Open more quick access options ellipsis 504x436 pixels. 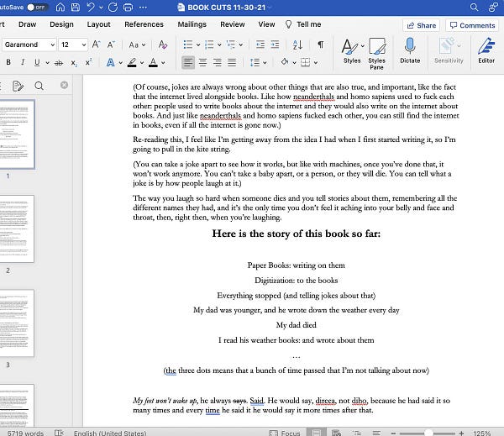click(x=143, y=7)
